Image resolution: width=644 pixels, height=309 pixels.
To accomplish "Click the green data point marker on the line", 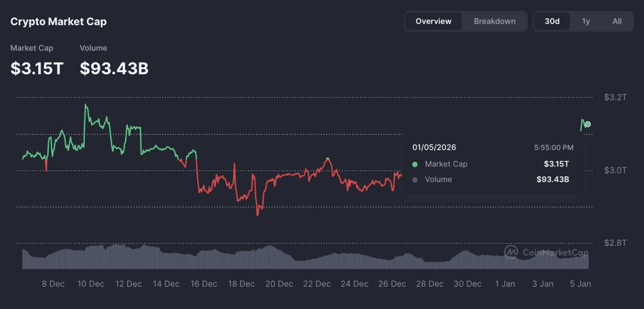I will point(588,124).
